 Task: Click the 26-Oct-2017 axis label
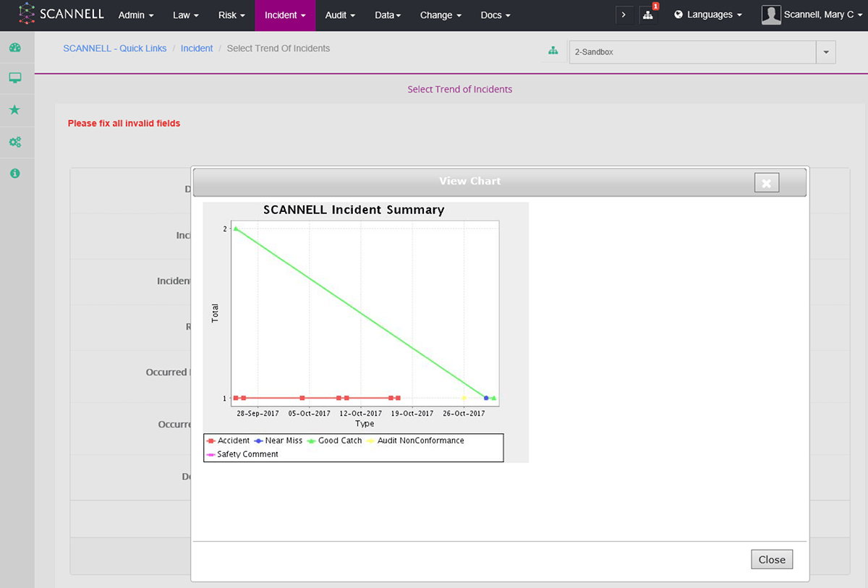(x=464, y=414)
